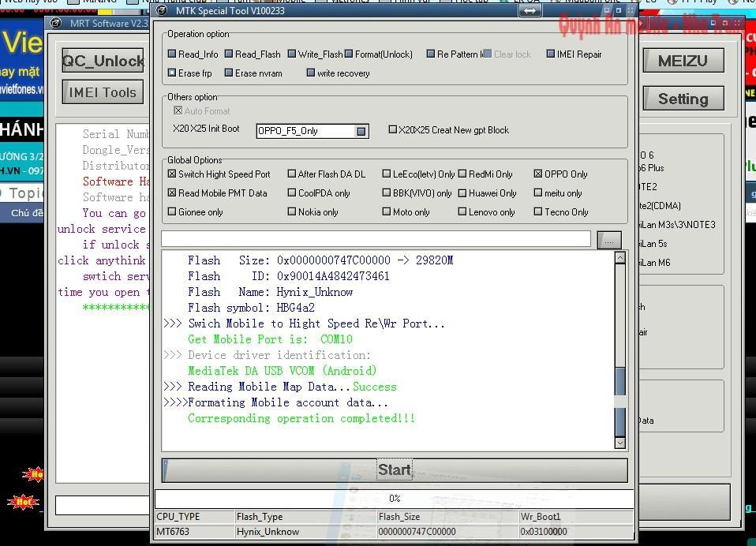Tick the Tecno Only checkbox
The image size is (756, 546).
click(x=538, y=211)
